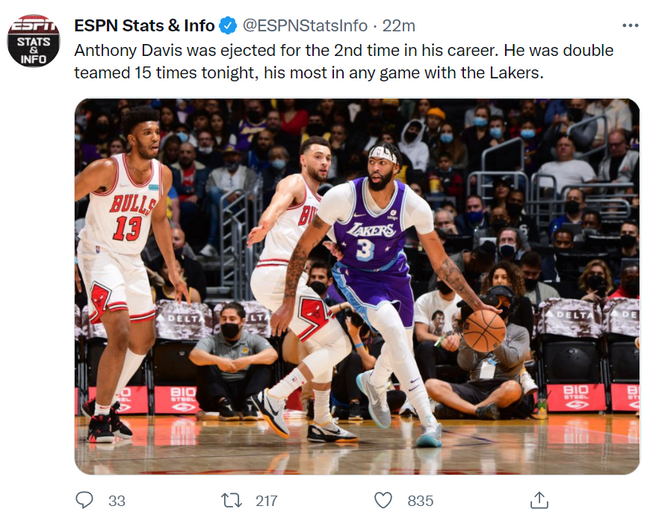Click the 33 replies count

[116, 501]
